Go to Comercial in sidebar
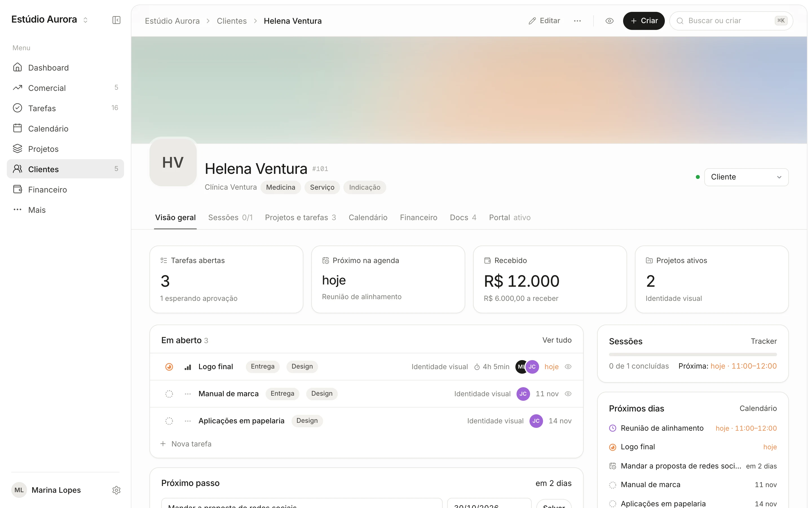812x508 pixels. click(65, 88)
